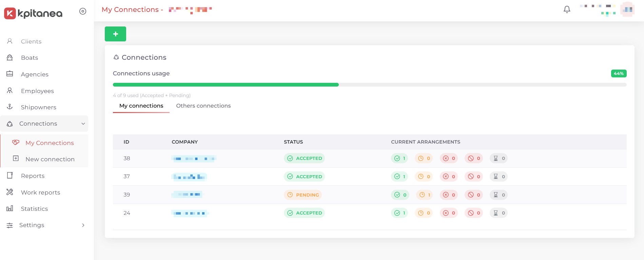This screenshot has height=260, width=644.
Task: Click the My Connections handshake icon
Action: pos(16,143)
